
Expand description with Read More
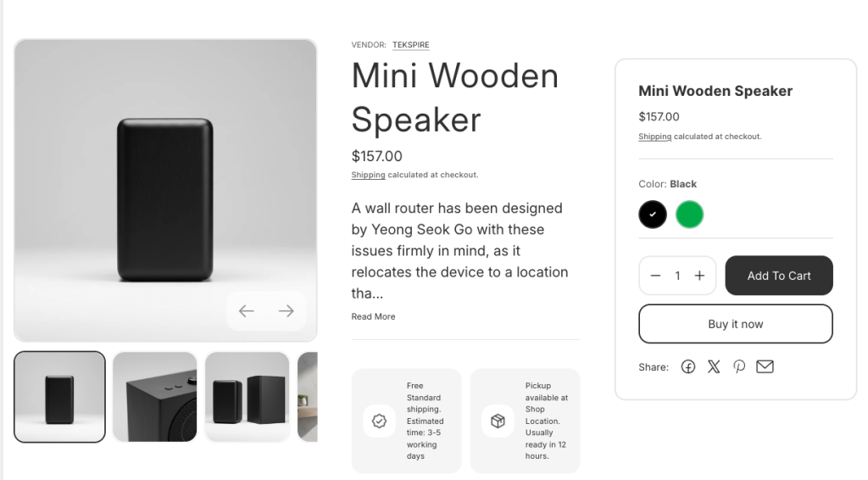(373, 316)
